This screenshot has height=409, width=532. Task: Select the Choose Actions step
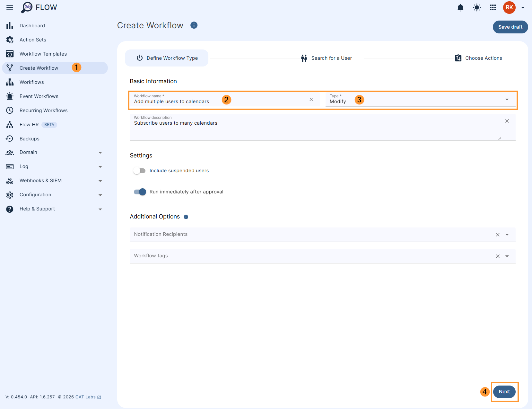478,58
